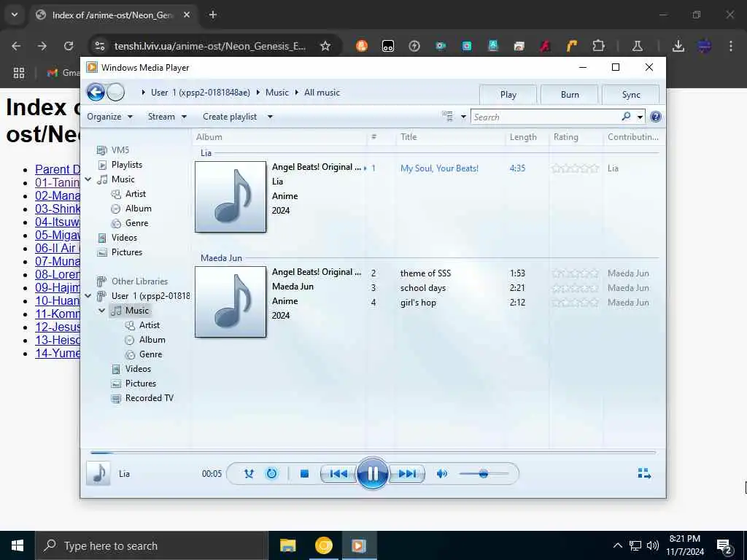
Task: Select Other Libraries in the navigation pane
Action: [132, 281]
